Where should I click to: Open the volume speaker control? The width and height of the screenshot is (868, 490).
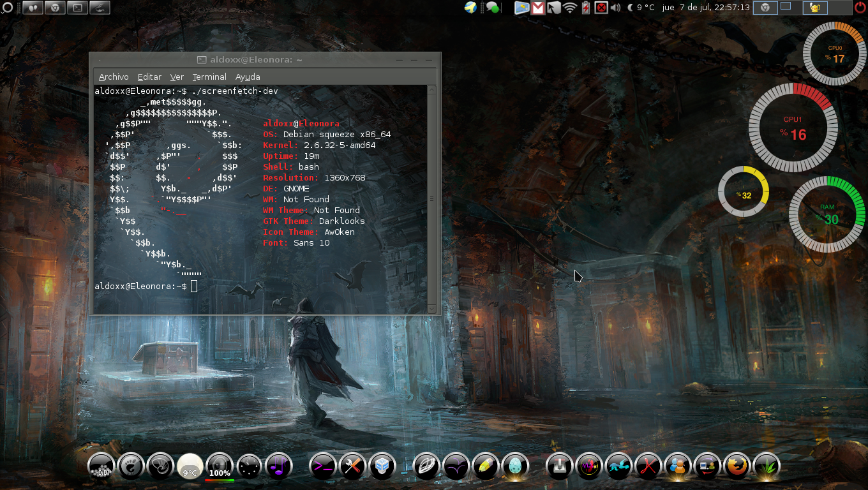click(x=615, y=8)
